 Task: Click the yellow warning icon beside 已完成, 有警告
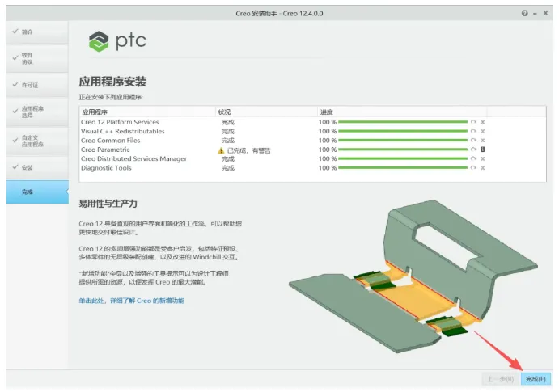(x=221, y=150)
